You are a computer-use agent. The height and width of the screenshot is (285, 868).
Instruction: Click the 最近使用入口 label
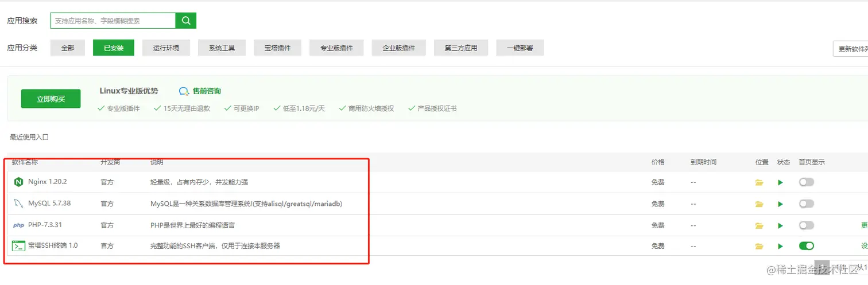pyautogui.click(x=29, y=137)
